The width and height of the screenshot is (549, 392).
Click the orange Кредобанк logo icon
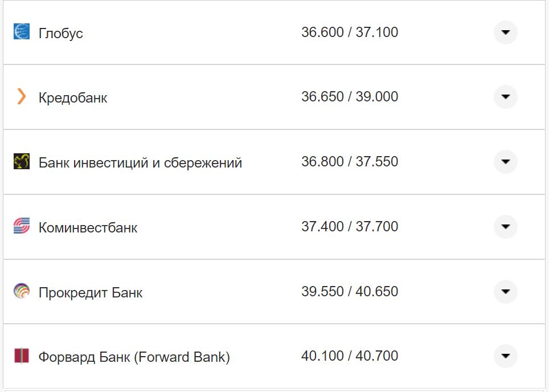click(x=22, y=97)
